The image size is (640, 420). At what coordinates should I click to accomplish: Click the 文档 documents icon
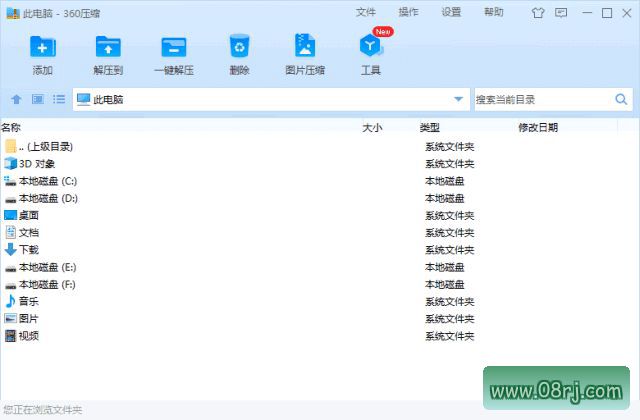click(x=10, y=232)
